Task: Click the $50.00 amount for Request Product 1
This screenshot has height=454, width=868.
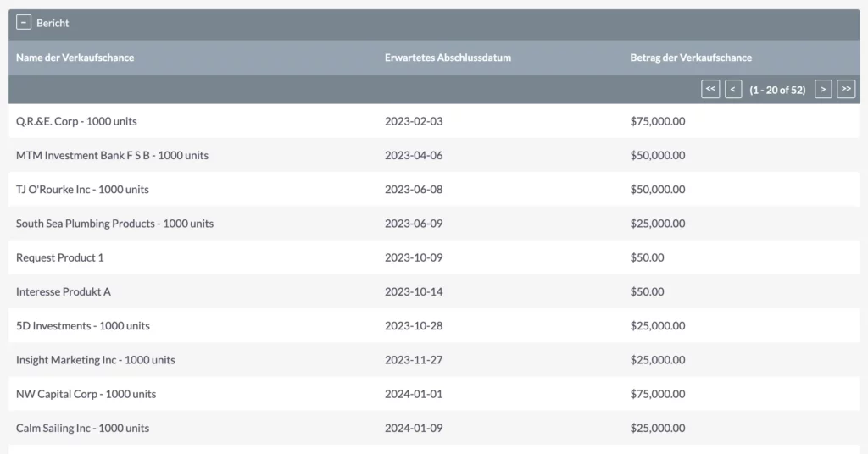Action: tap(647, 257)
